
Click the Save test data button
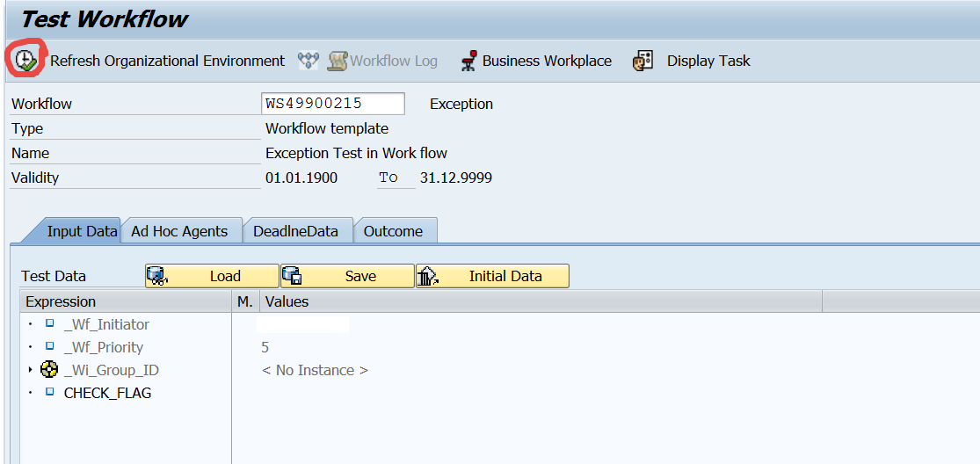(x=347, y=276)
